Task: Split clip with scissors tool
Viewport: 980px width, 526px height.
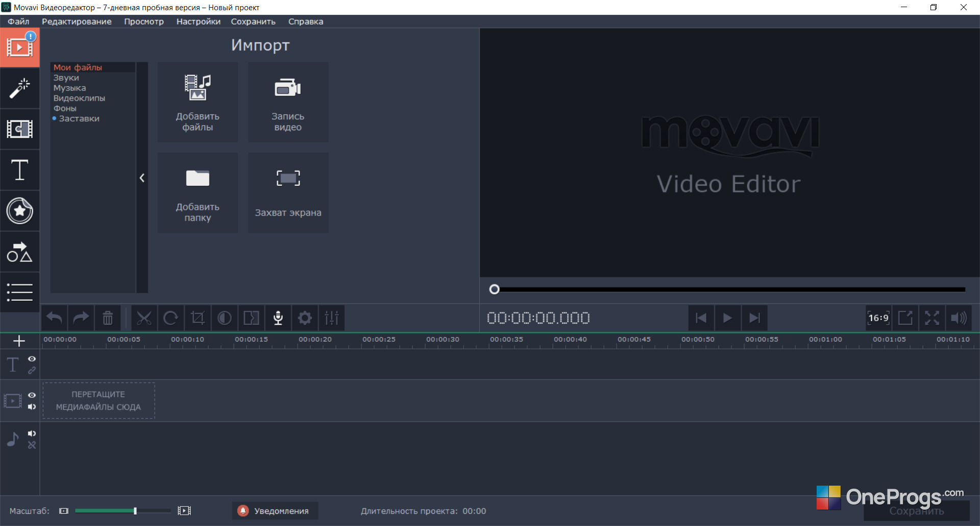Action: [x=144, y=318]
